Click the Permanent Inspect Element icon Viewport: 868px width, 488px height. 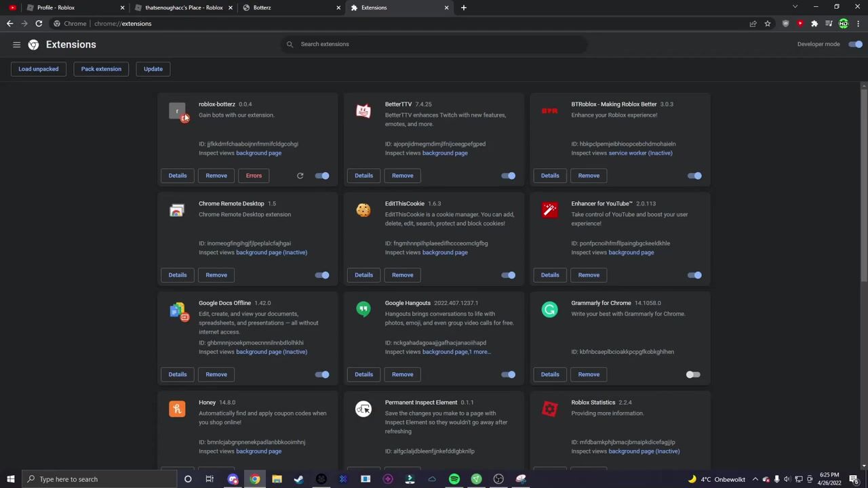363,409
